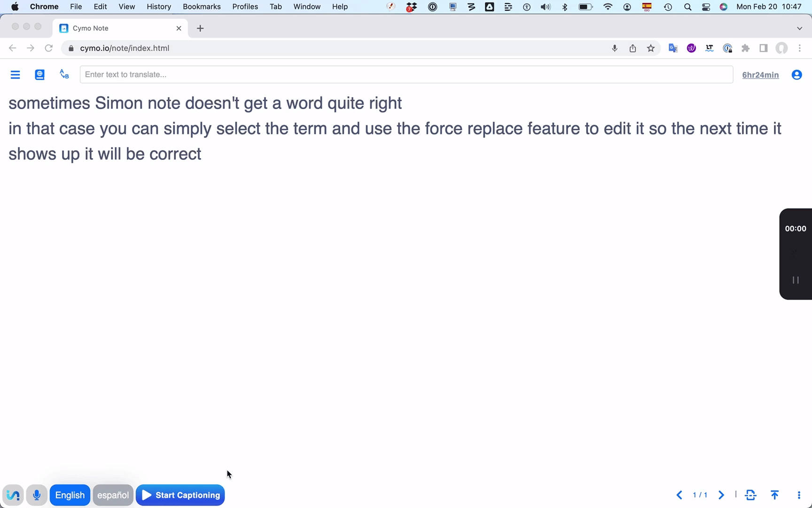Open Chrome three-dot menu
The image size is (812, 508).
[800, 48]
